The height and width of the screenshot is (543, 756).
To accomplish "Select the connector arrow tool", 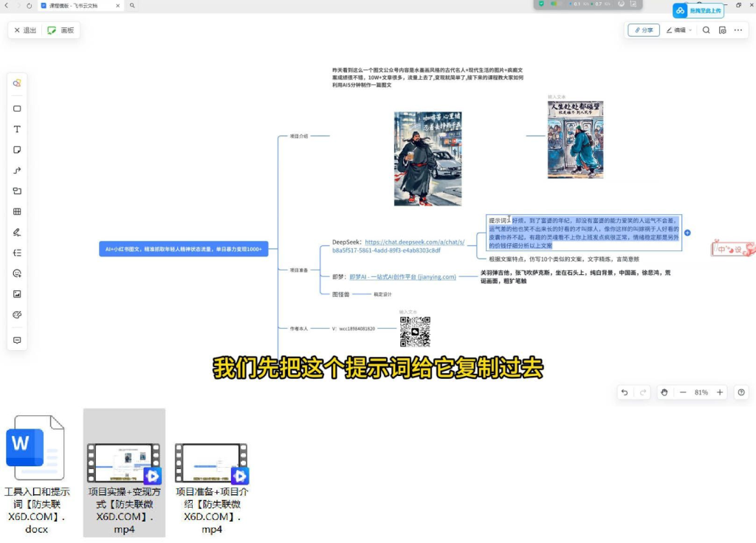I will [17, 171].
